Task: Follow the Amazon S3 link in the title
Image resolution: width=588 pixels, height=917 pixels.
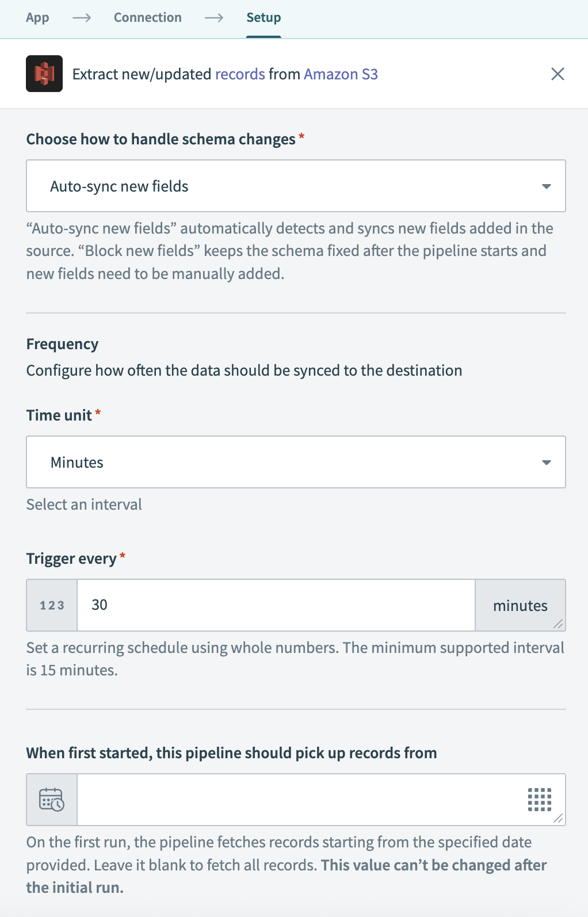Action: pos(341,74)
